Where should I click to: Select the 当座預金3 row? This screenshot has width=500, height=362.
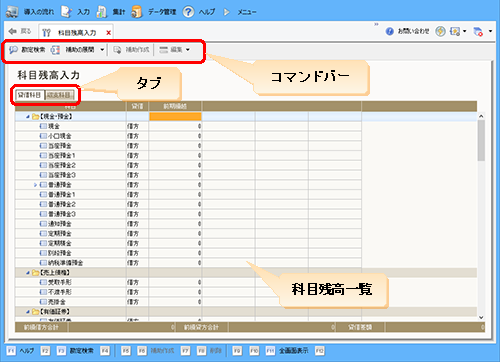coord(188,175)
